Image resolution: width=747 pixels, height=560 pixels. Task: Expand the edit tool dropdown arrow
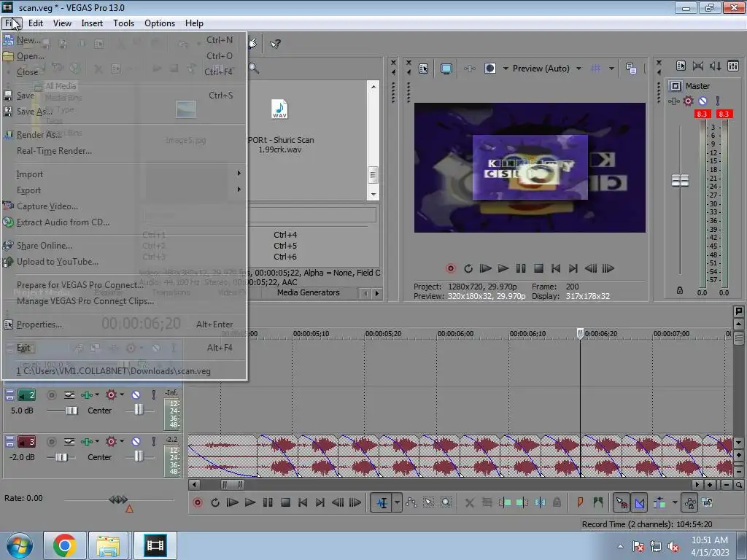[397, 502]
